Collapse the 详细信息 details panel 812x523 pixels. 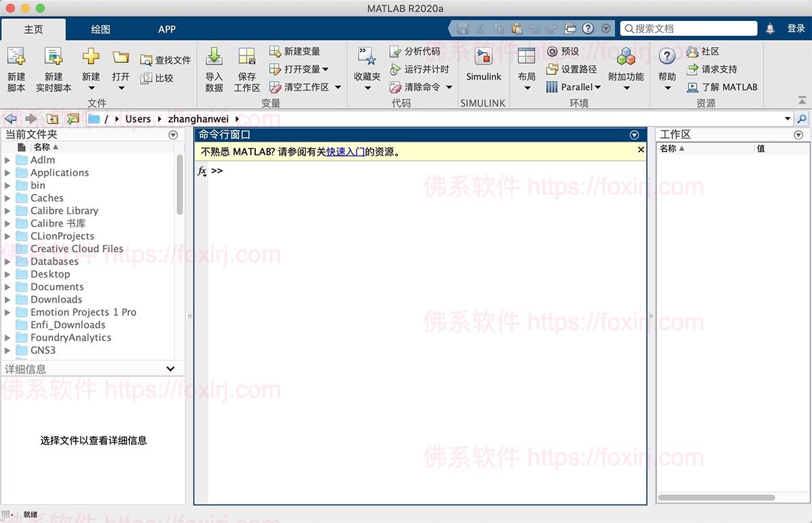[171, 369]
